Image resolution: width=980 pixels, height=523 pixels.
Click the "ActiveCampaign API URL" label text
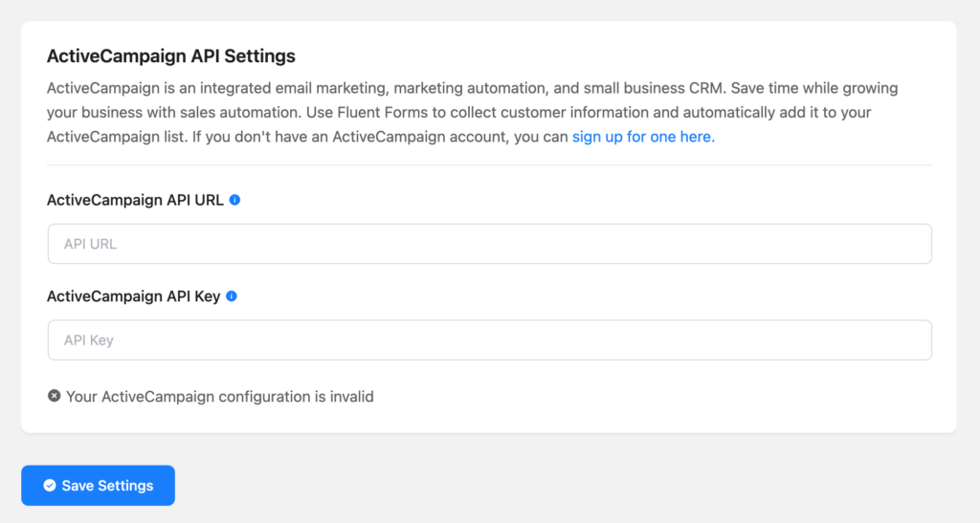(x=135, y=201)
